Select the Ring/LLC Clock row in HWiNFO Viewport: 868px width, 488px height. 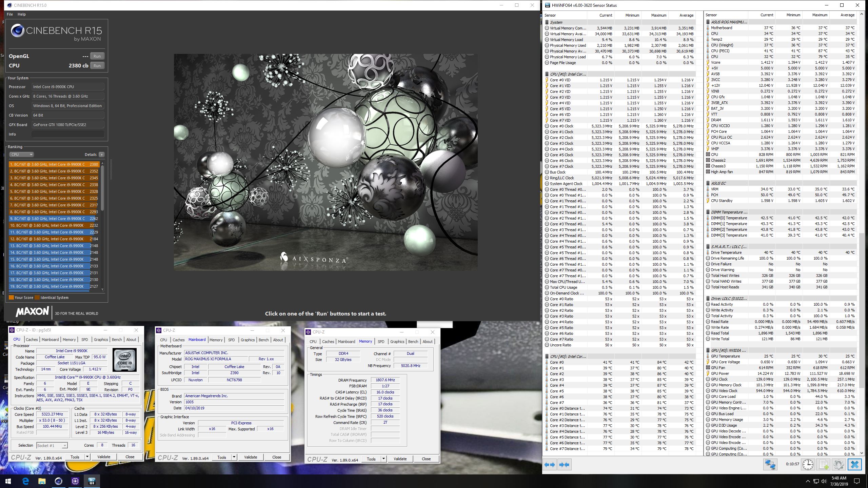pyautogui.click(x=620, y=178)
